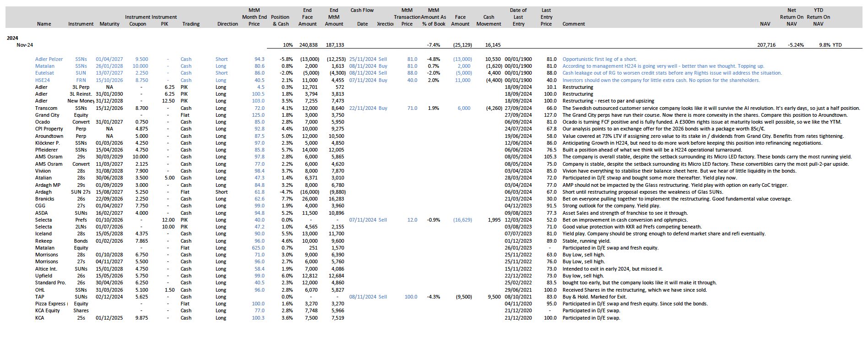Select the 'Viviion' name cell
Screen dimensions: 868x337
[43, 171]
